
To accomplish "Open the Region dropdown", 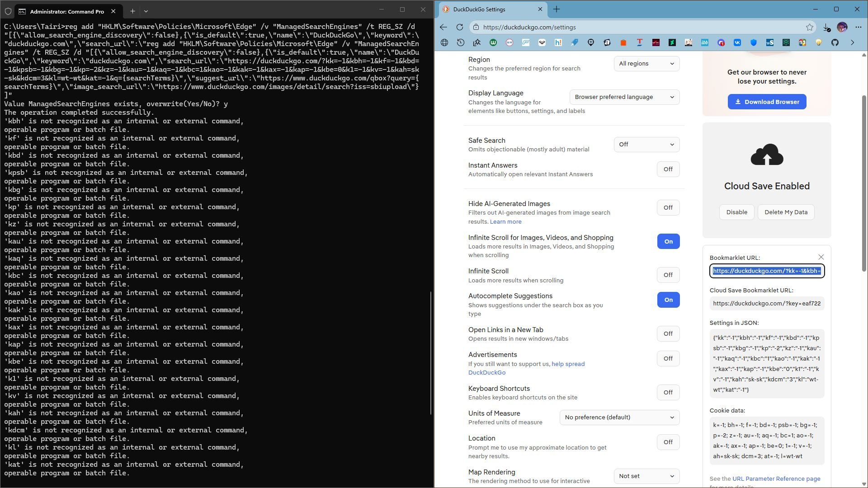I will coord(646,64).
